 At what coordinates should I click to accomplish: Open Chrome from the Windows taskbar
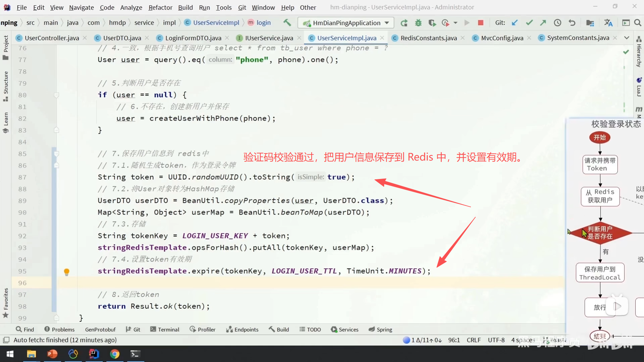click(x=115, y=354)
